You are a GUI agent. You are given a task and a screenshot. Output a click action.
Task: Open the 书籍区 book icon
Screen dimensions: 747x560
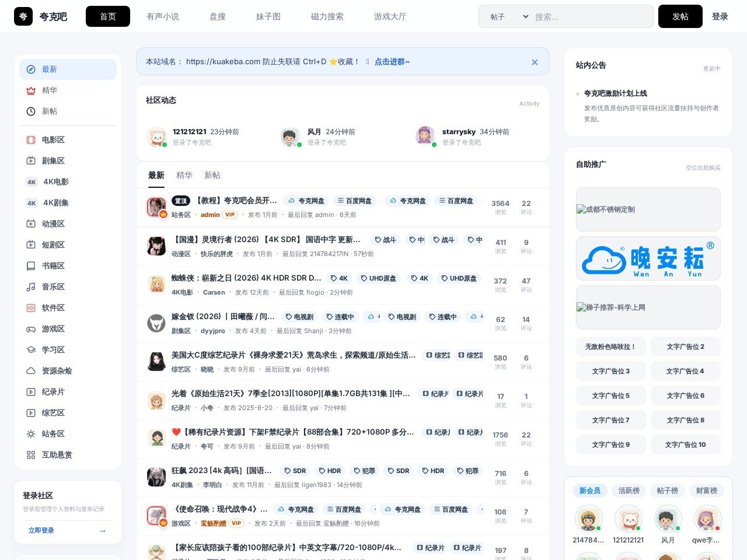click(x=31, y=266)
